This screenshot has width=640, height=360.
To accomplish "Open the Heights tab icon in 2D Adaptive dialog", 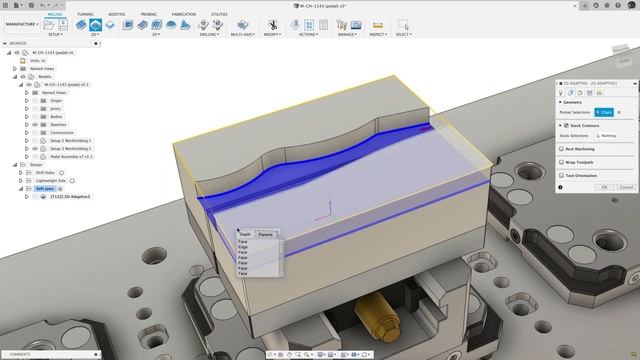I will 580,93.
